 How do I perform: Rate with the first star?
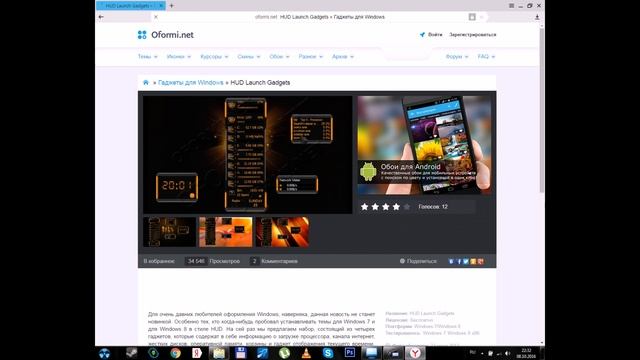(364, 207)
